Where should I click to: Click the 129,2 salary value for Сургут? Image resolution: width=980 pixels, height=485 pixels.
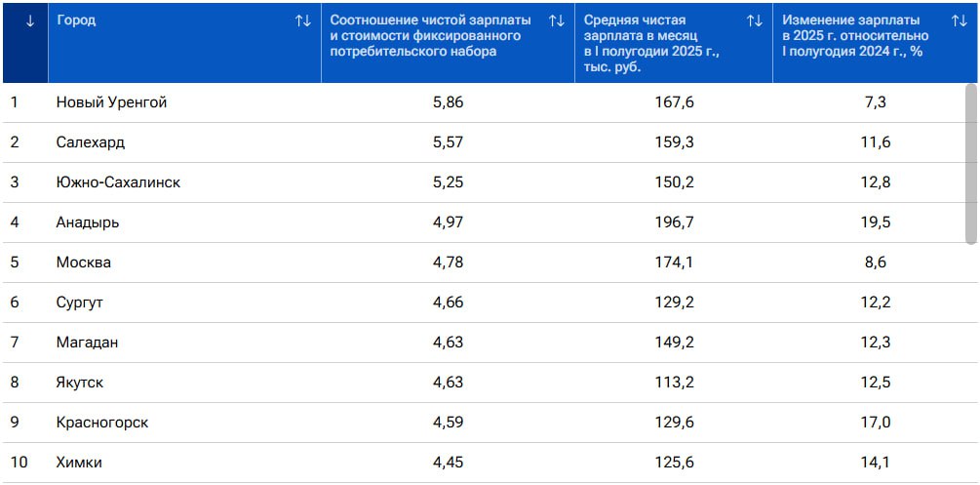(675, 303)
